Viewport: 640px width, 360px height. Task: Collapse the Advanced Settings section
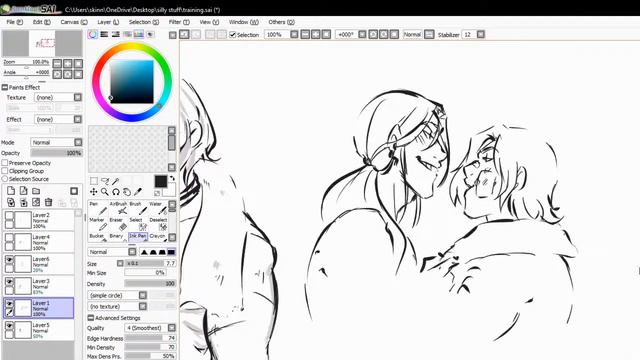tap(91, 318)
